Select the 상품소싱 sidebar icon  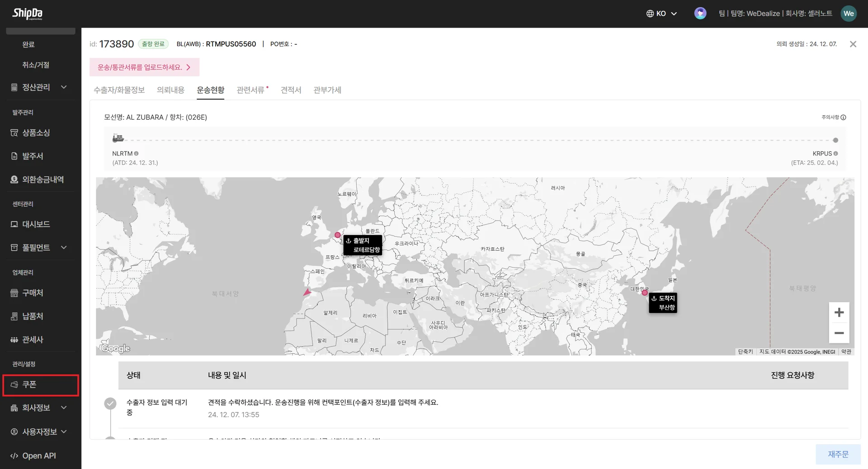tap(14, 132)
